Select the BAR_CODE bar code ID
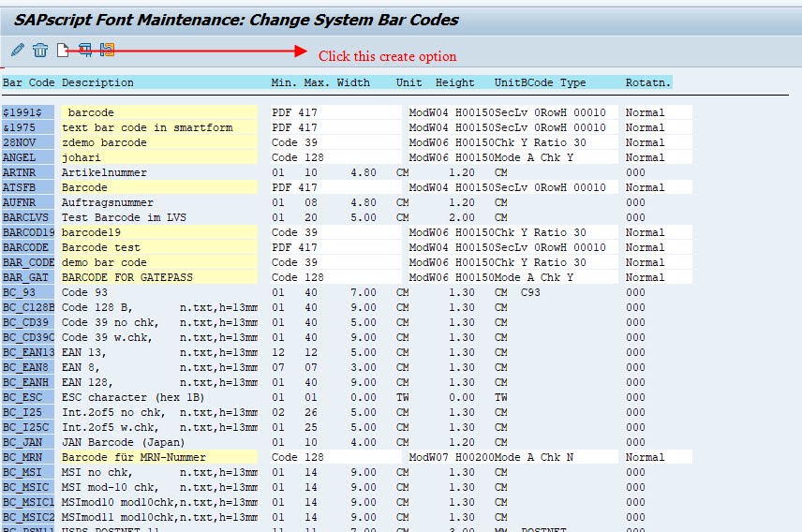 click(28, 262)
